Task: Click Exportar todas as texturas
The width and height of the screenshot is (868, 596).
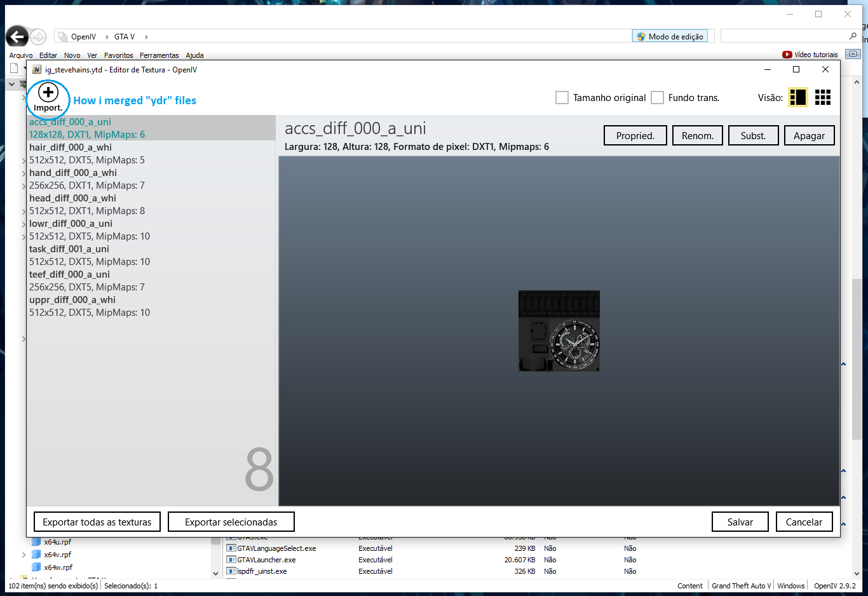Action: pos(97,521)
